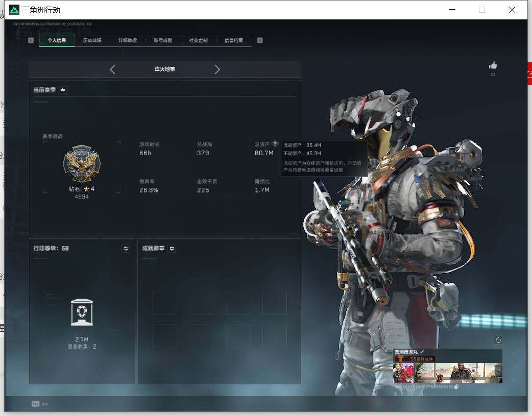Click the player nickname text
Viewport: 532px width, 416px height.
coord(406,352)
